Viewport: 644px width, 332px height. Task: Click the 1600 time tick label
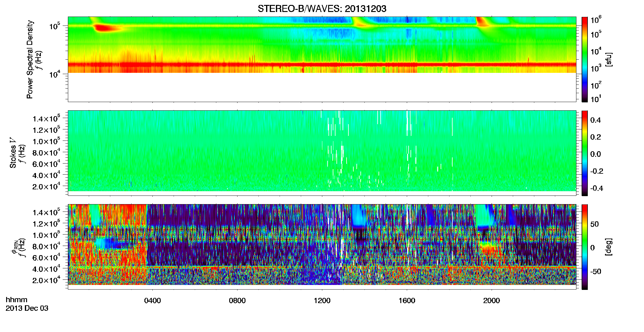pyautogui.click(x=407, y=300)
